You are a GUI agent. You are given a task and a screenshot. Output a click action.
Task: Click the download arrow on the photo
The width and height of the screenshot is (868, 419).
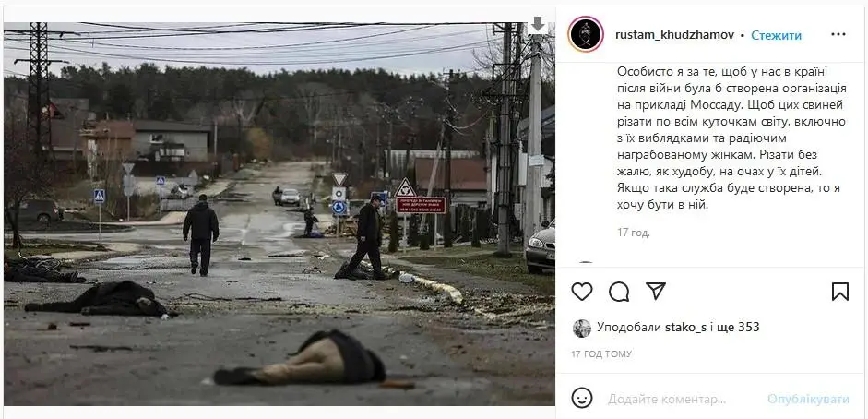coord(537,25)
